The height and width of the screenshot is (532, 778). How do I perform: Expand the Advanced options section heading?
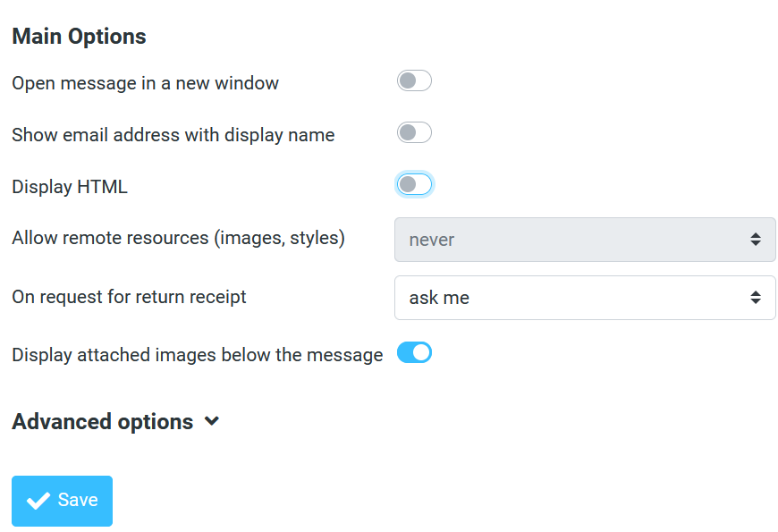click(103, 422)
